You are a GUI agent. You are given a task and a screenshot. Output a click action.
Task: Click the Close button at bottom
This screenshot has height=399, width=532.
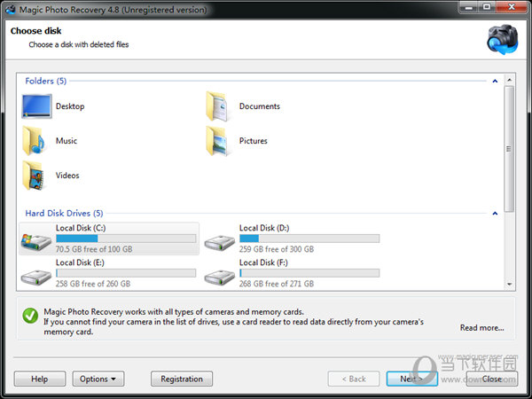coord(492,379)
